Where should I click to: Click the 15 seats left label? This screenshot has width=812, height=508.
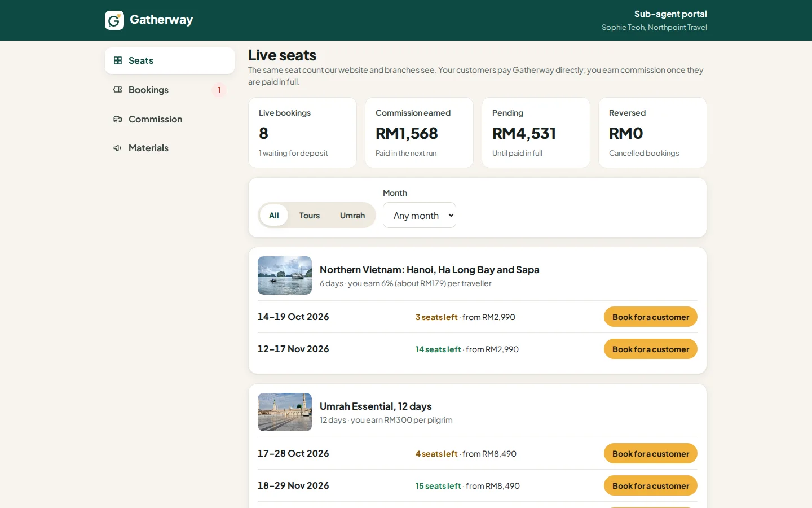coord(438,486)
